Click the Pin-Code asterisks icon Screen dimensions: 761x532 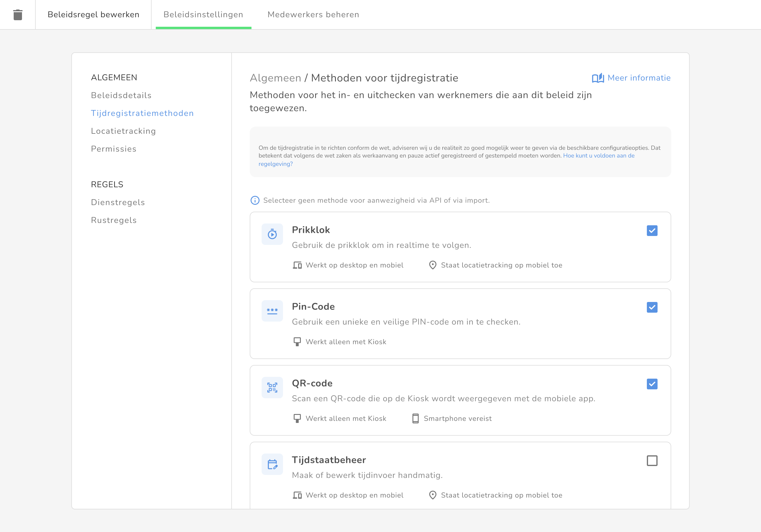(x=272, y=311)
